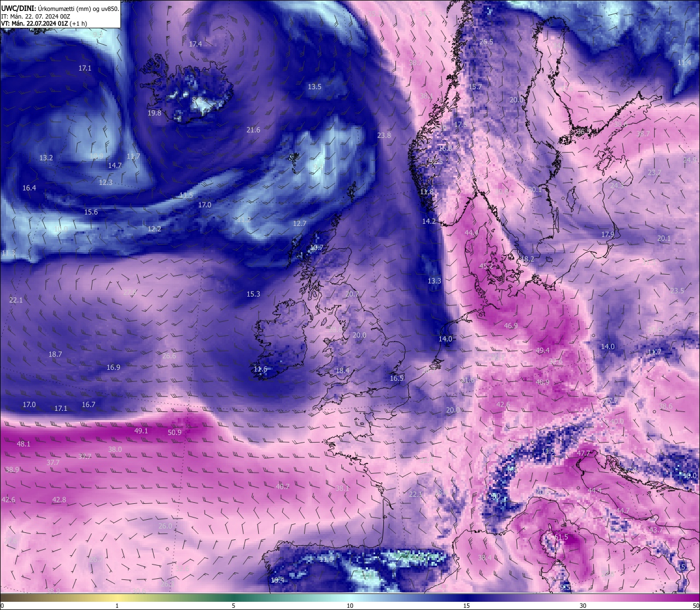Click the 15.3 value northwest of Ireland
The width and height of the screenshot is (700, 610).
[253, 294]
